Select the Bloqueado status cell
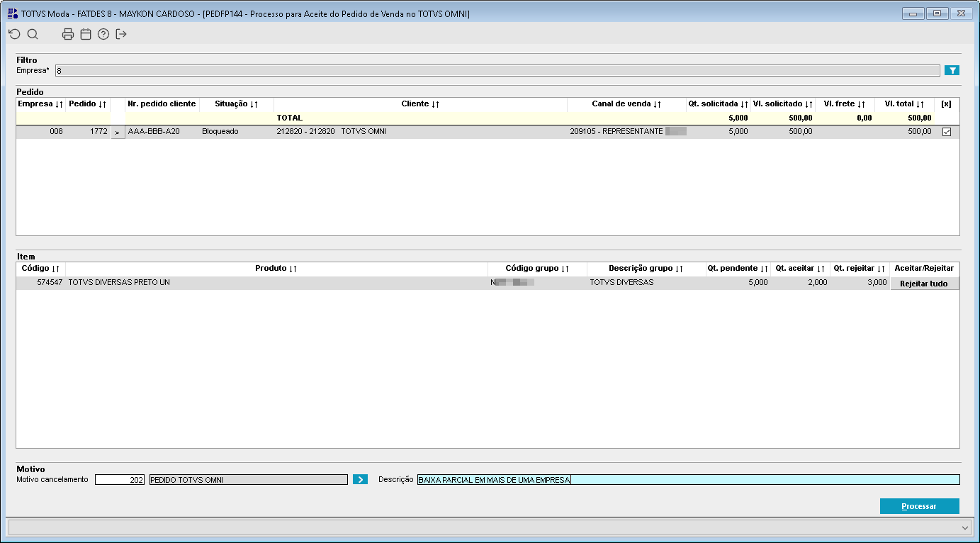 pyautogui.click(x=237, y=132)
